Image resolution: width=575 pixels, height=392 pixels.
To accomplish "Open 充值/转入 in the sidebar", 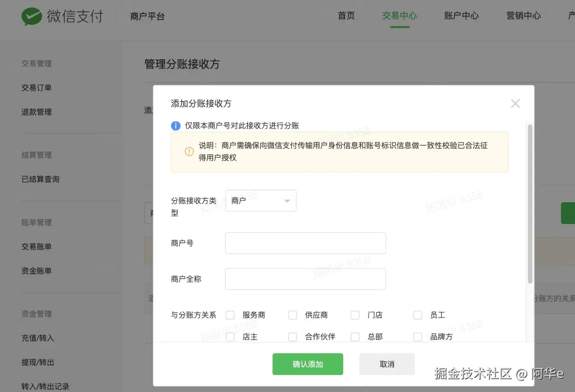I will 38,338.
